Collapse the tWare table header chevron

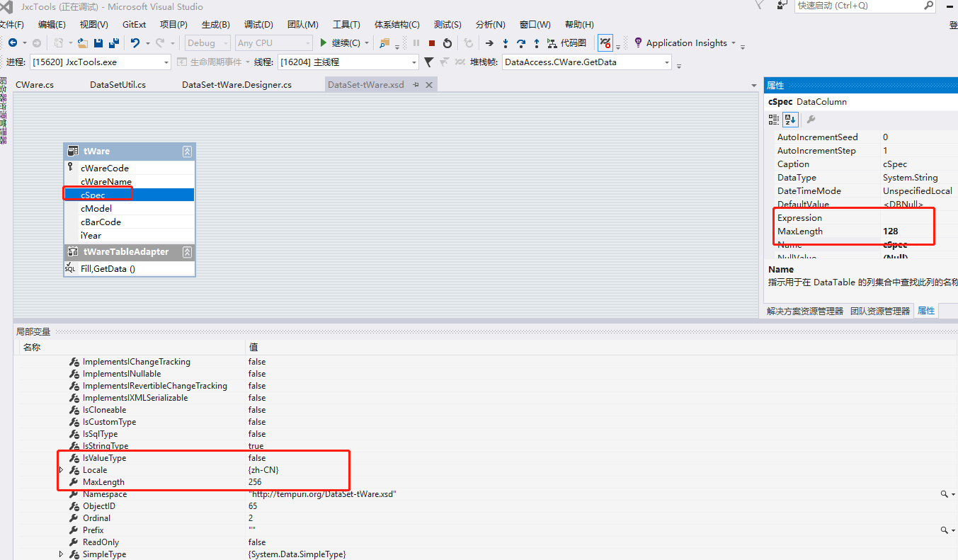(x=187, y=152)
